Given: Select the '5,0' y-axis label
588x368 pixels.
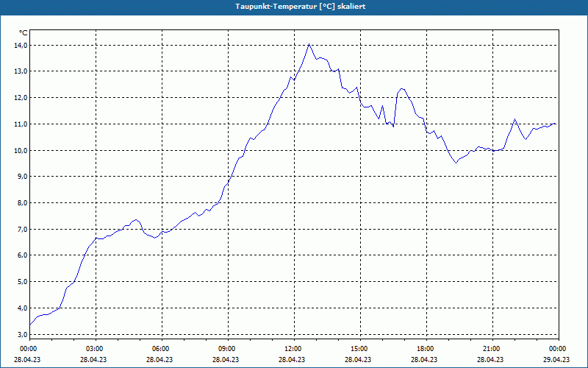Looking at the screenshot, I should coord(23,282).
